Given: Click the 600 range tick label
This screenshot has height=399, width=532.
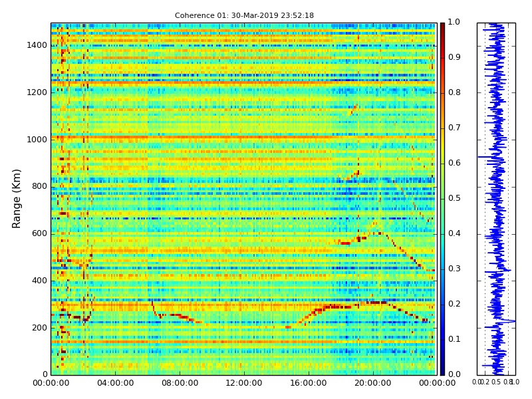Looking at the screenshot, I should (x=39, y=233).
